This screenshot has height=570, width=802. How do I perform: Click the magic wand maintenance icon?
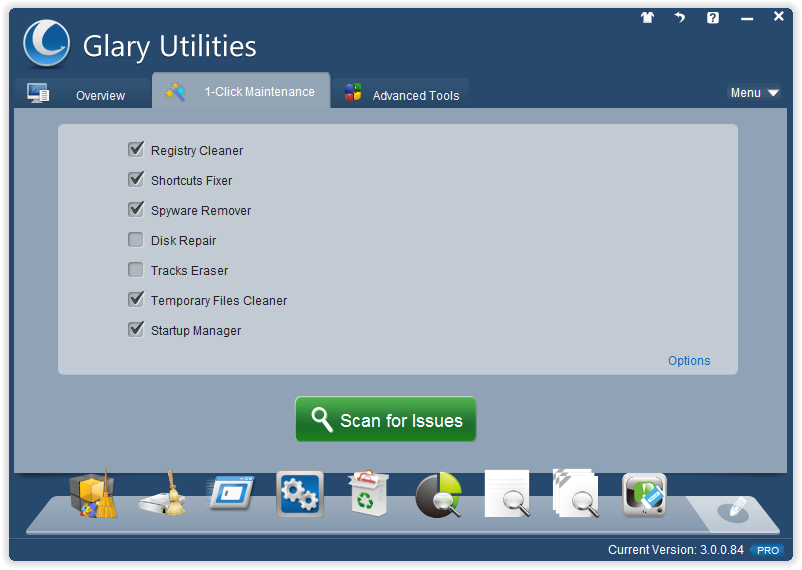(x=175, y=92)
